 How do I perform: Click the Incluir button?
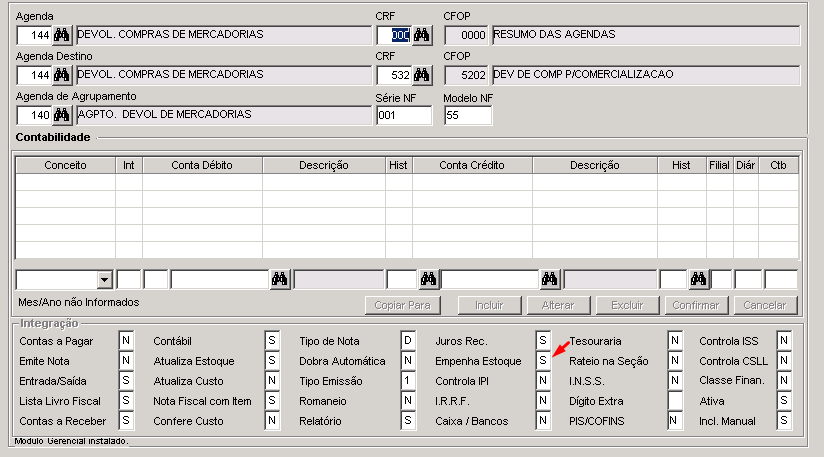click(x=489, y=305)
